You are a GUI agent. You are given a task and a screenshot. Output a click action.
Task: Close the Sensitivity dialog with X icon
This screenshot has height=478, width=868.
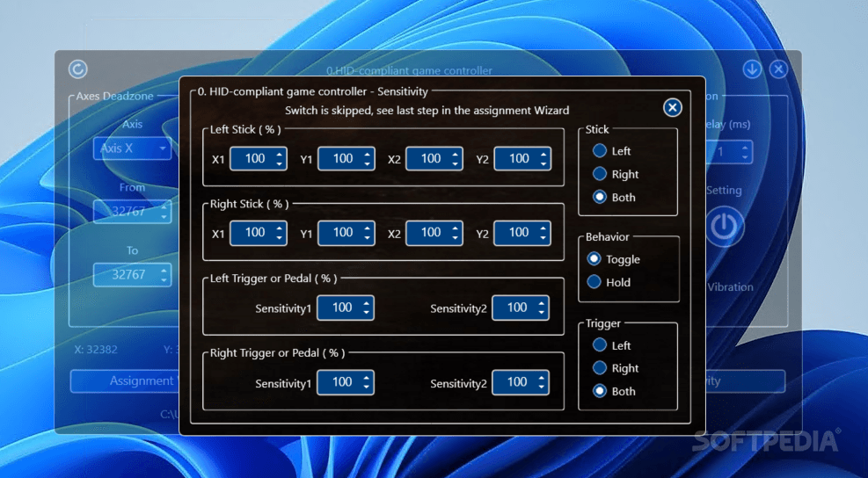click(672, 107)
